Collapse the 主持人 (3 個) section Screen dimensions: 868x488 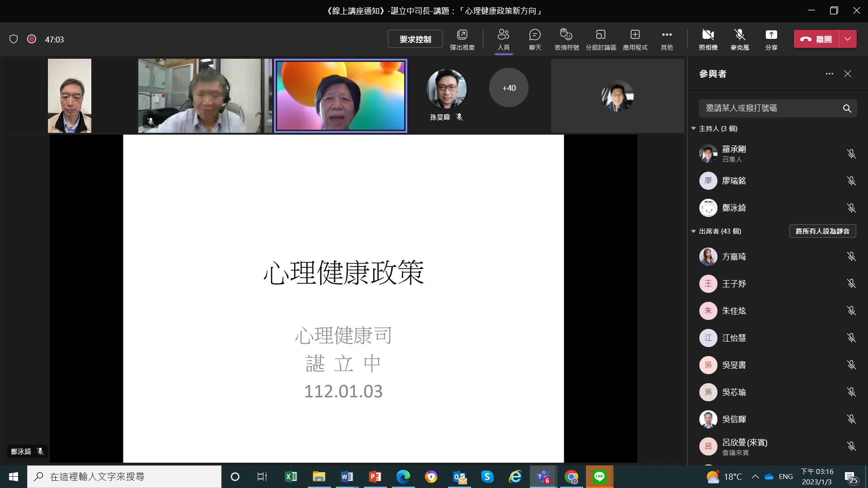(x=693, y=129)
